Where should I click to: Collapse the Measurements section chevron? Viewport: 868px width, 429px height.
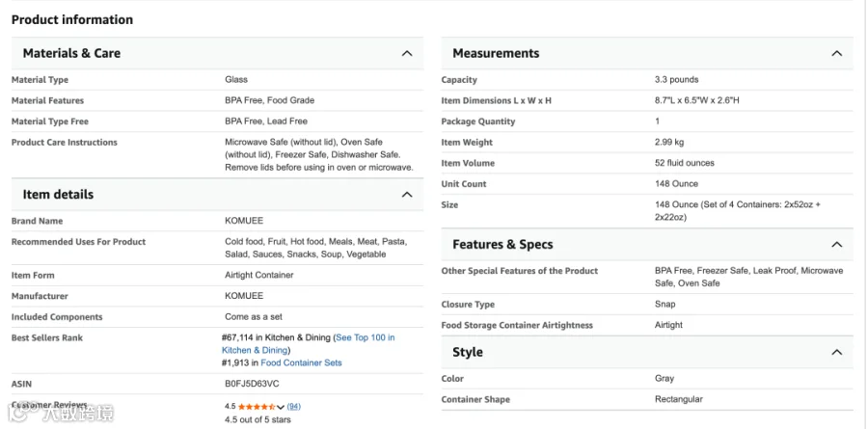click(836, 54)
